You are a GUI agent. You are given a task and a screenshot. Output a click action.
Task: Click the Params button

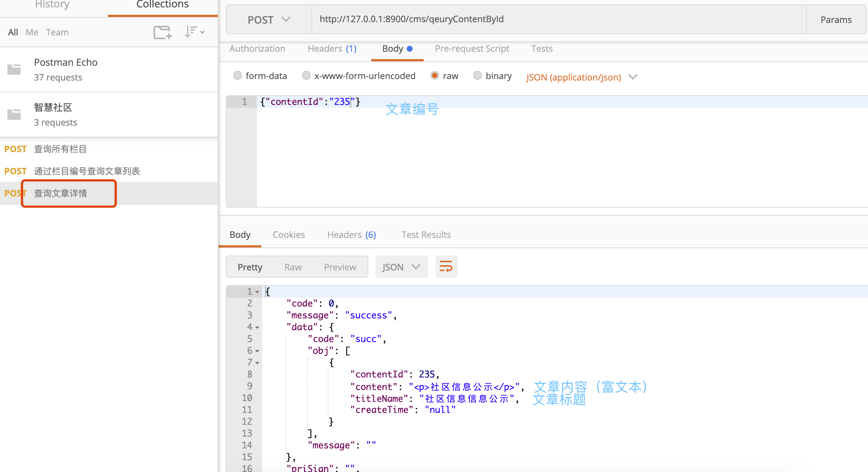point(836,20)
